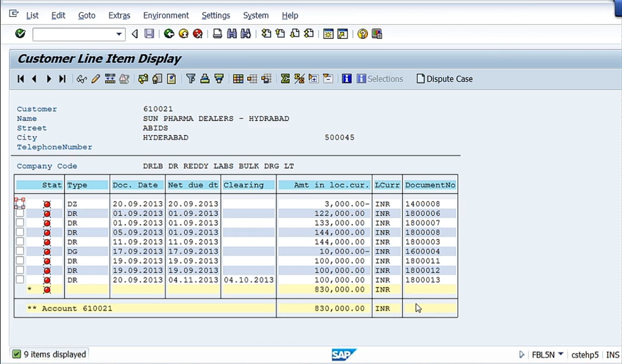Click the Change Document pencil icon

pyautogui.click(x=96, y=79)
